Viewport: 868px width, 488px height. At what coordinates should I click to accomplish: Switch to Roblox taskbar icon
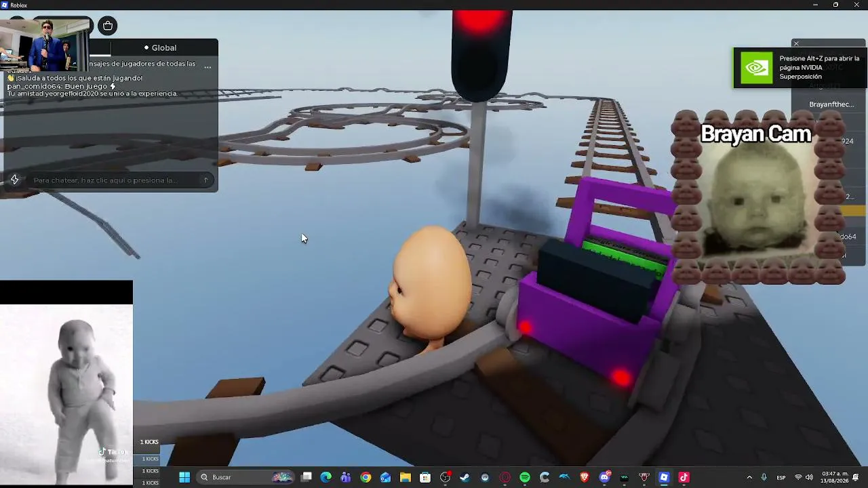coord(664,477)
